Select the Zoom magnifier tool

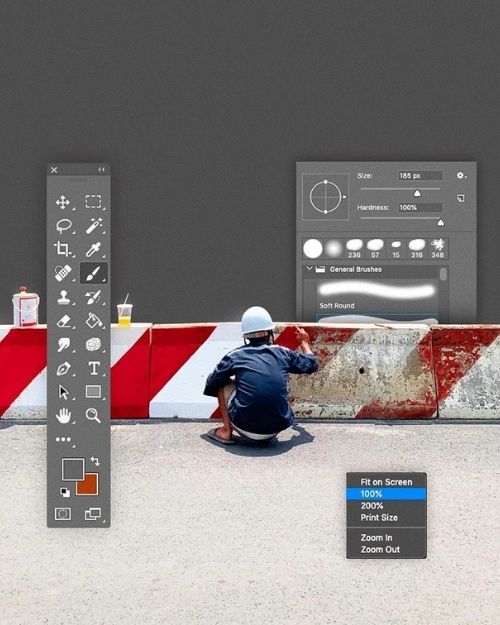(93, 416)
